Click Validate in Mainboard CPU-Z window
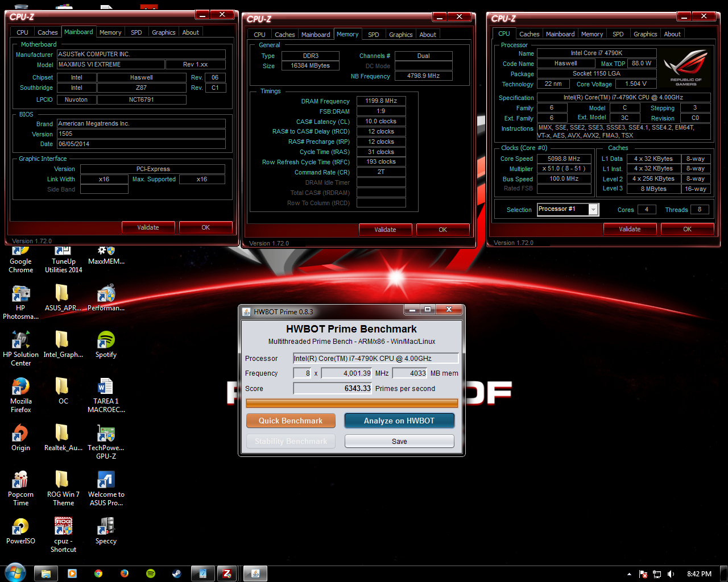The image size is (728, 582). [148, 227]
